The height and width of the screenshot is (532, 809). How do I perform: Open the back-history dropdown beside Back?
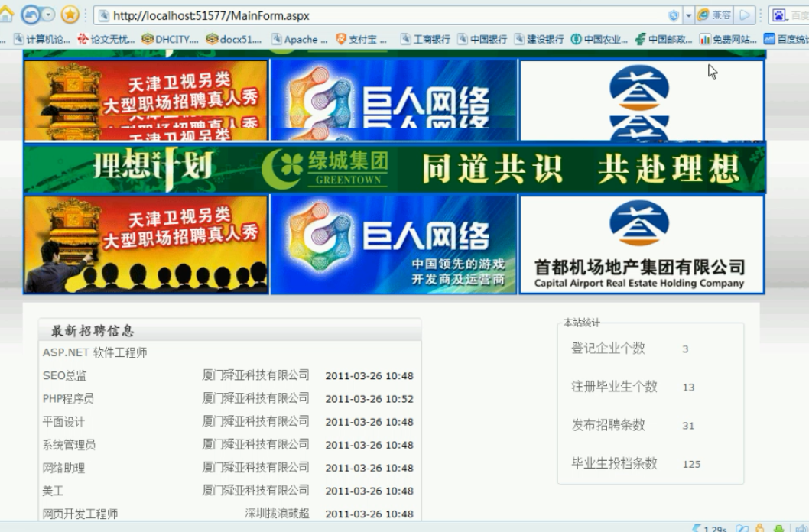pyautogui.click(x=48, y=15)
